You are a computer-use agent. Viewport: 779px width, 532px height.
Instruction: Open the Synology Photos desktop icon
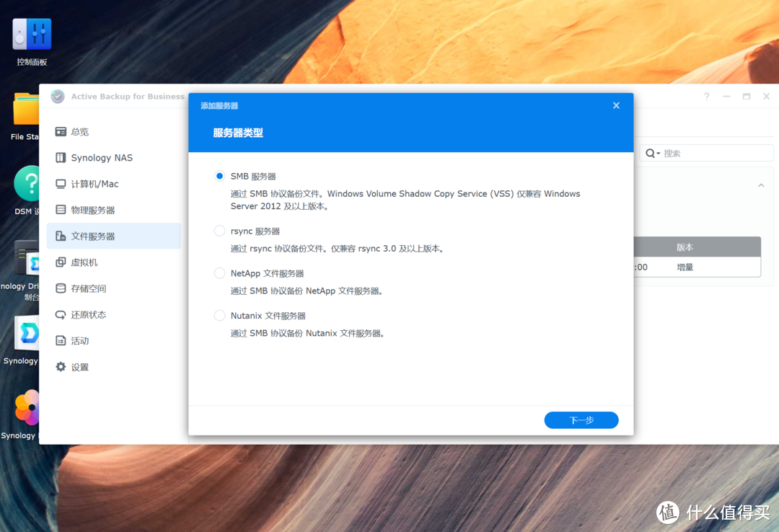pyautogui.click(x=27, y=408)
